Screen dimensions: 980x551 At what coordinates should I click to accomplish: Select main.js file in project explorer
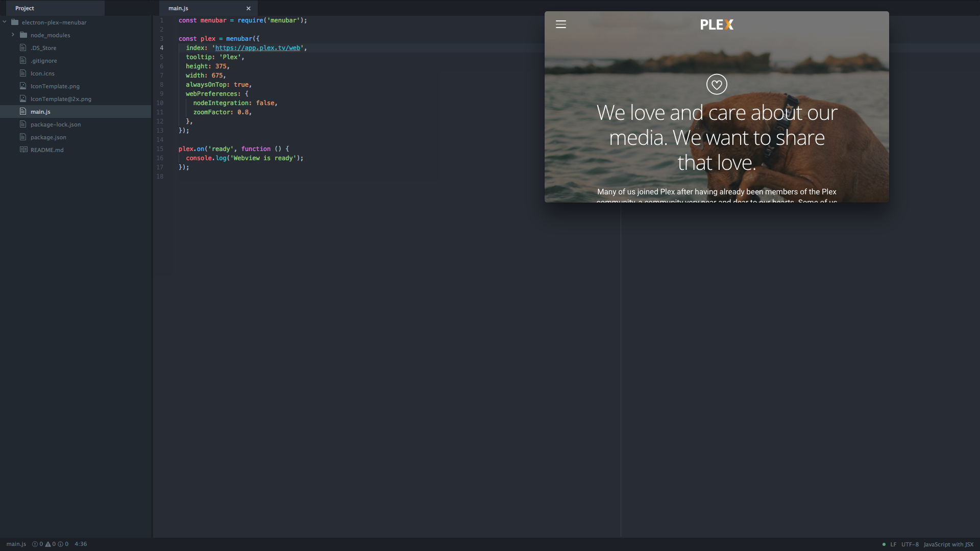click(40, 111)
